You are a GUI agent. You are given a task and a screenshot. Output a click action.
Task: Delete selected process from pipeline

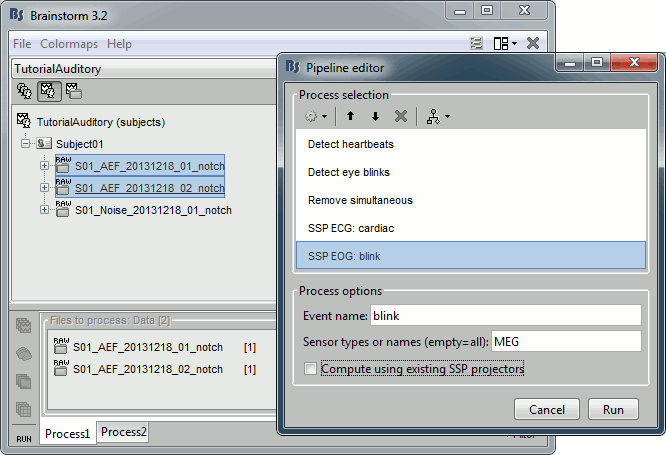[400, 116]
